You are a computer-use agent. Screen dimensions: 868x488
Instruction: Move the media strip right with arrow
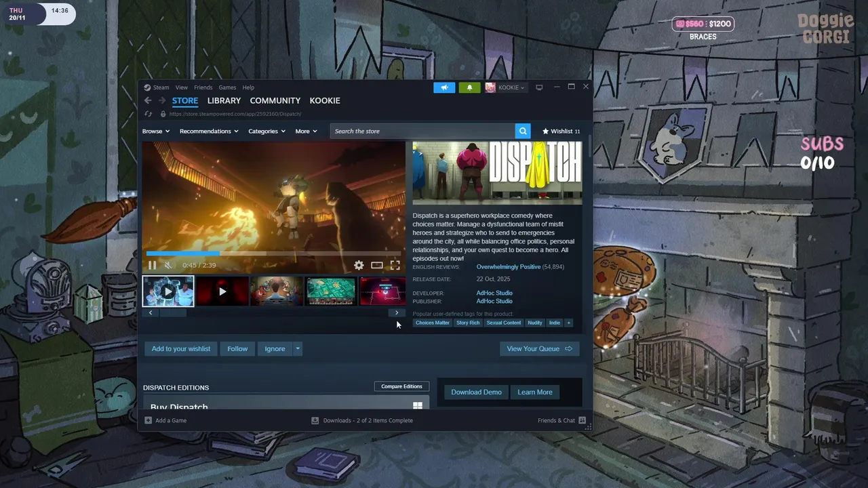coord(397,312)
